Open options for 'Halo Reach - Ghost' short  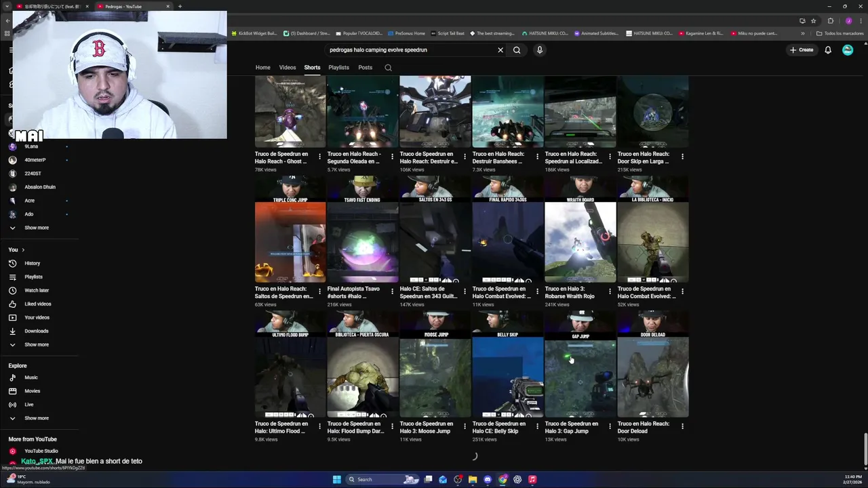point(319,157)
